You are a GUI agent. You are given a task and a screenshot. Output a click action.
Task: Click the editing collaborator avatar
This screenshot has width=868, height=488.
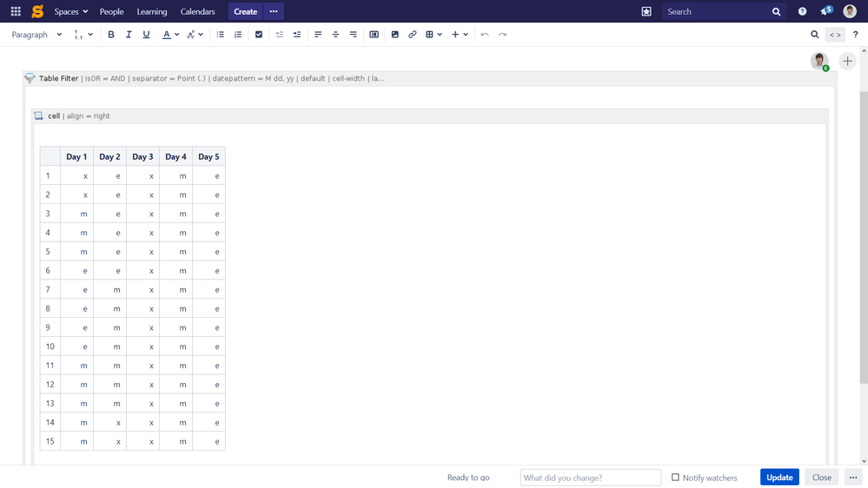pos(820,61)
